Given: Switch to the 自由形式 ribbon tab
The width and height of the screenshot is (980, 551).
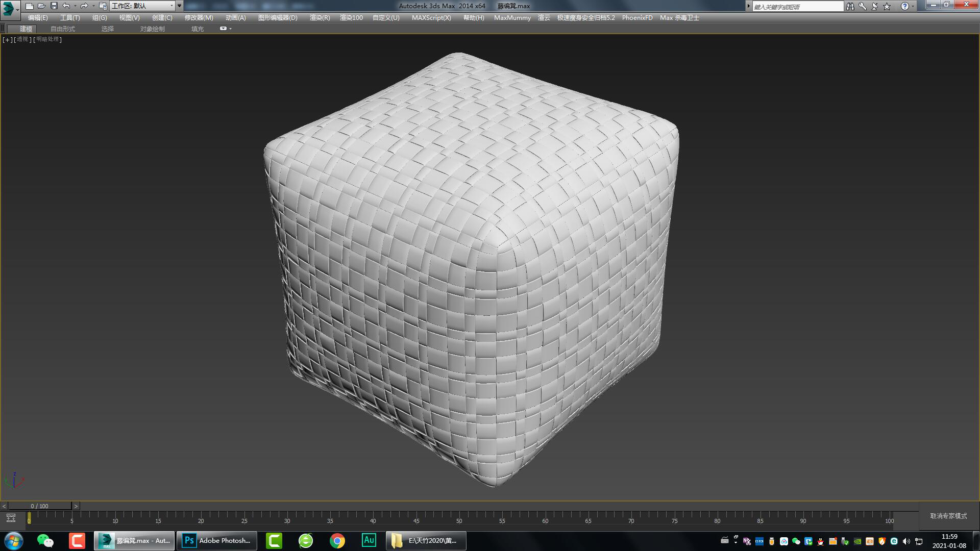Looking at the screenshot, I should coord(63,29).
